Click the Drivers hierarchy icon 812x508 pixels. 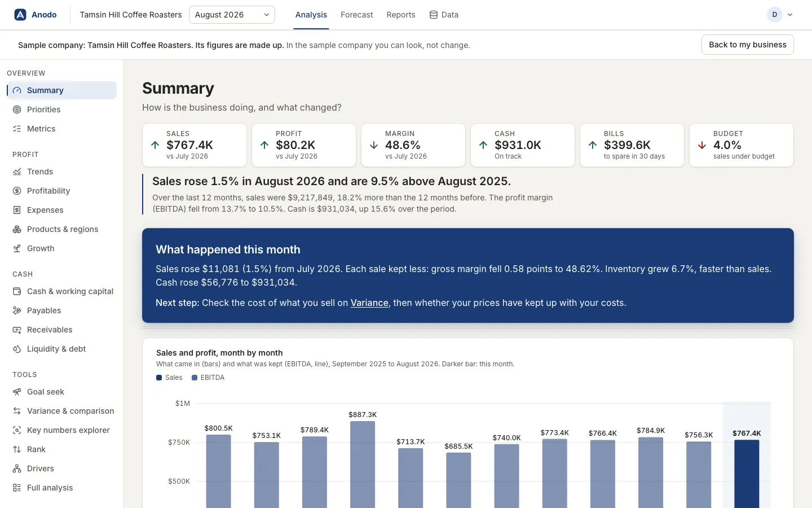coord(17,468)
